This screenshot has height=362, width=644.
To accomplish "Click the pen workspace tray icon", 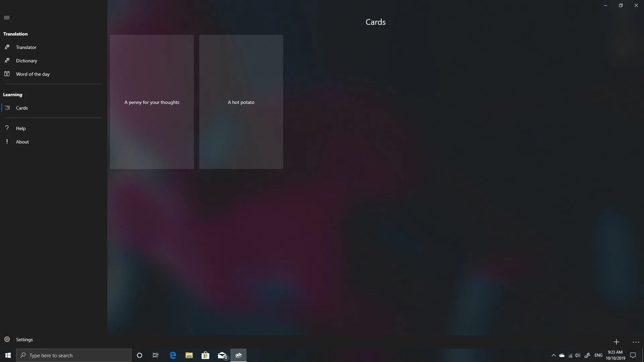I will 587,355.
